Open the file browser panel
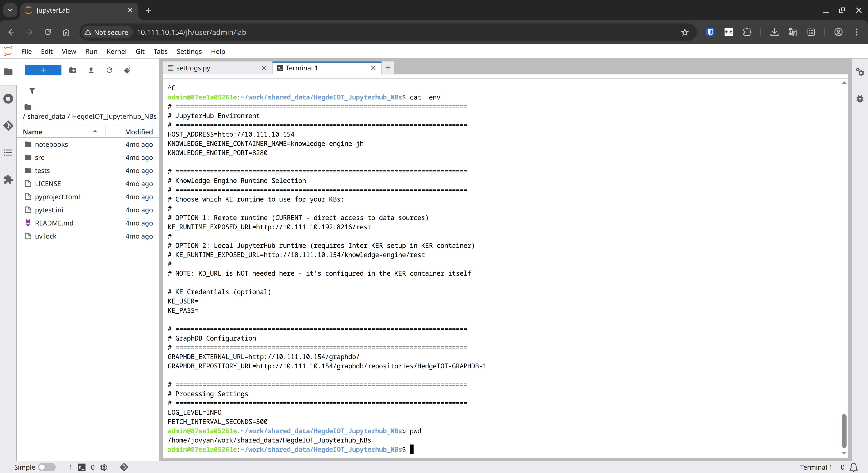This screenshot has width=868, height=473. [x=8, y=72]
